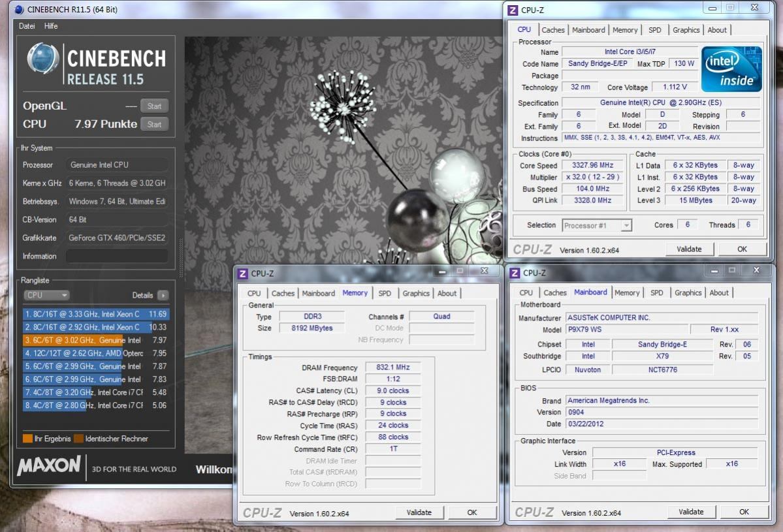Click the Details arrow icon in Rangliste
Screen dimensions: 783x532
163,295
